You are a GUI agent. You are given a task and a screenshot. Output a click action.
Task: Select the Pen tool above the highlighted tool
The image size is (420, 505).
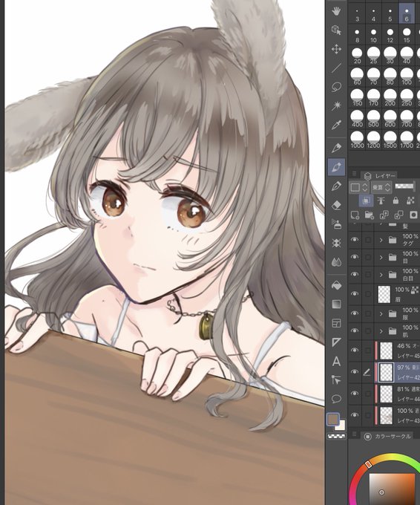tap(336, 148)
